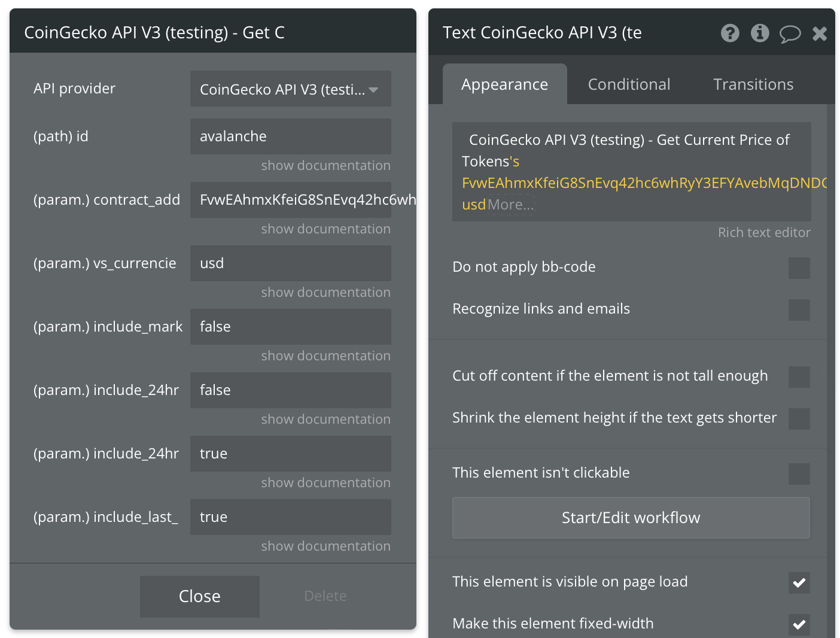Uncheck This element is visible on page load
840x638 pixels.
click(799, 583)
